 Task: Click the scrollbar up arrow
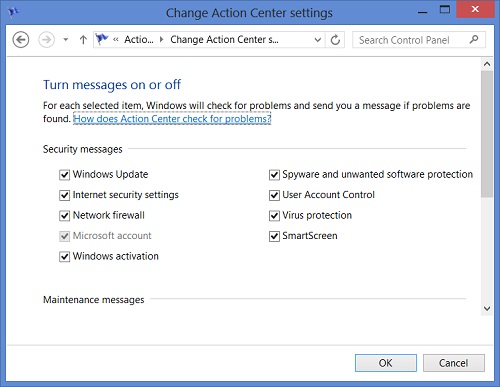pos(487,64)
